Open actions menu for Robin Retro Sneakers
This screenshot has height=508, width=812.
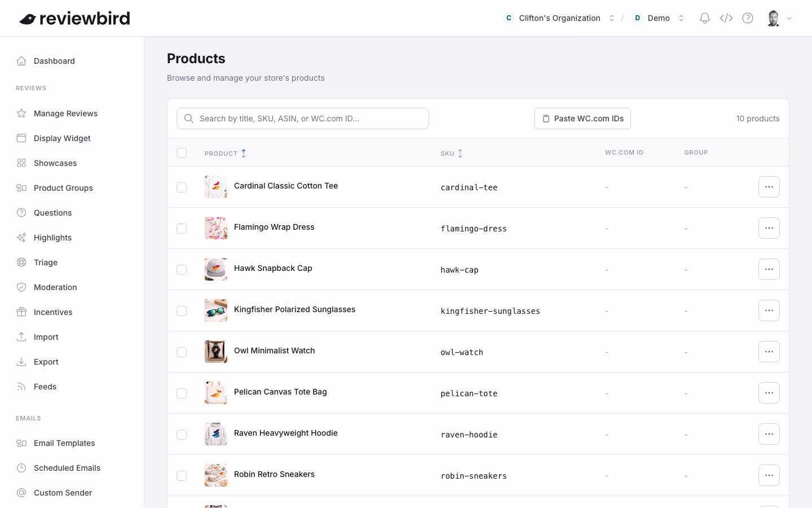(769, 475)
